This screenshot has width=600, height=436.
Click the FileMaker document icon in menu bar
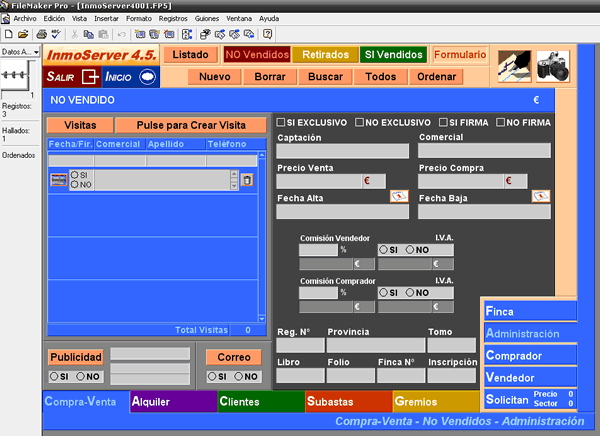coord(5,19)
